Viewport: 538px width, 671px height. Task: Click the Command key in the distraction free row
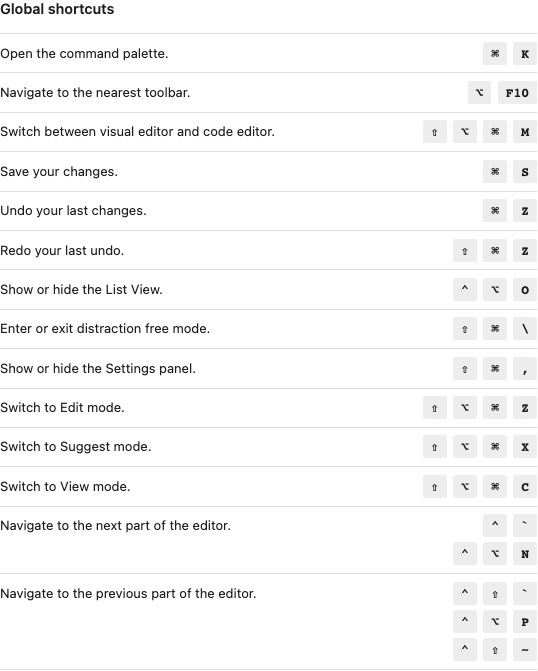click(495, 329)
